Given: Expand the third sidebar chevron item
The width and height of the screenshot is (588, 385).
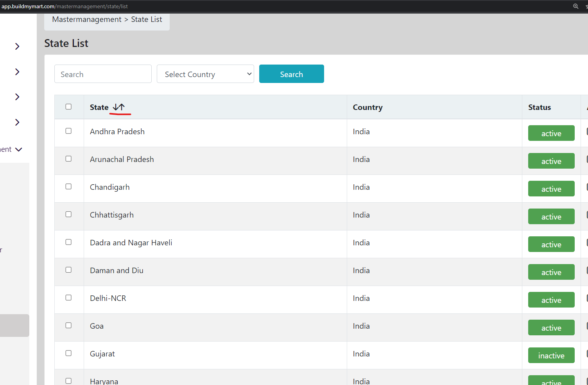Looking at the screenshot, I should point(17,97).
